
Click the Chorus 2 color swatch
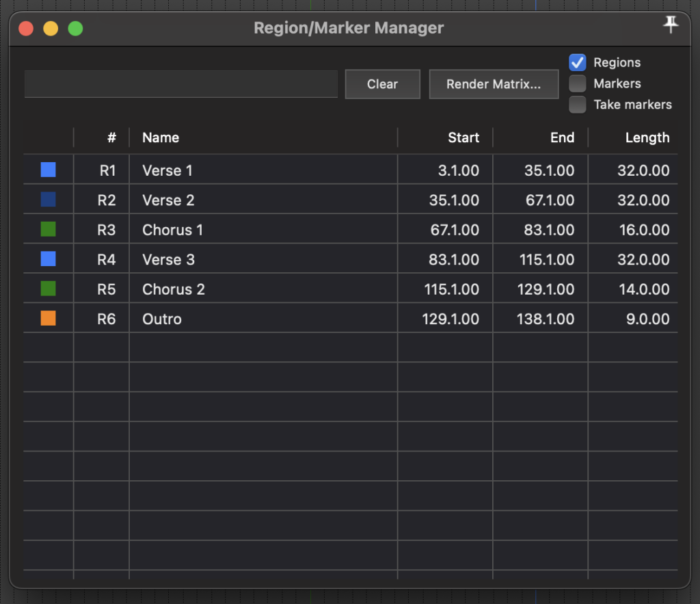pyautogui.click(x=49, y=289)
